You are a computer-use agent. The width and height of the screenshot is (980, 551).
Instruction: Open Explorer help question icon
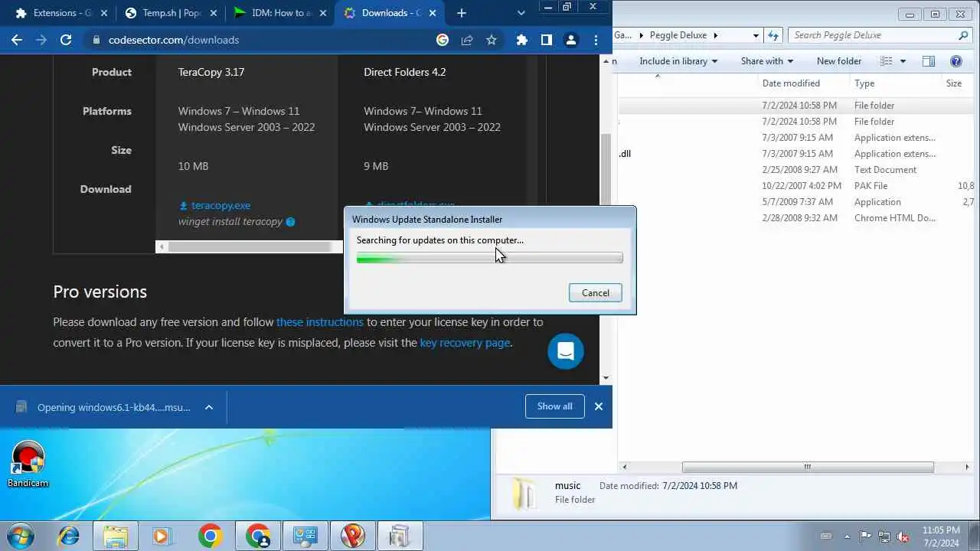(956, 61)
